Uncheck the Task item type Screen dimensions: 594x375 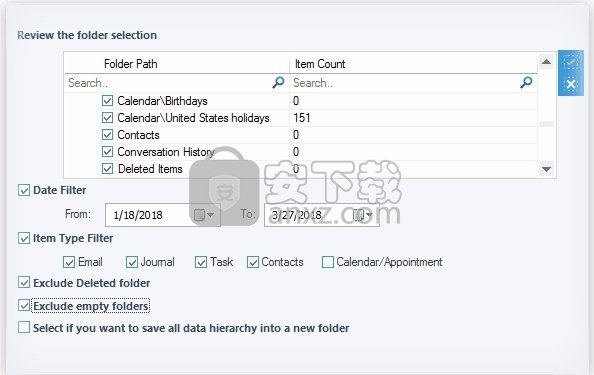[201, 262]
